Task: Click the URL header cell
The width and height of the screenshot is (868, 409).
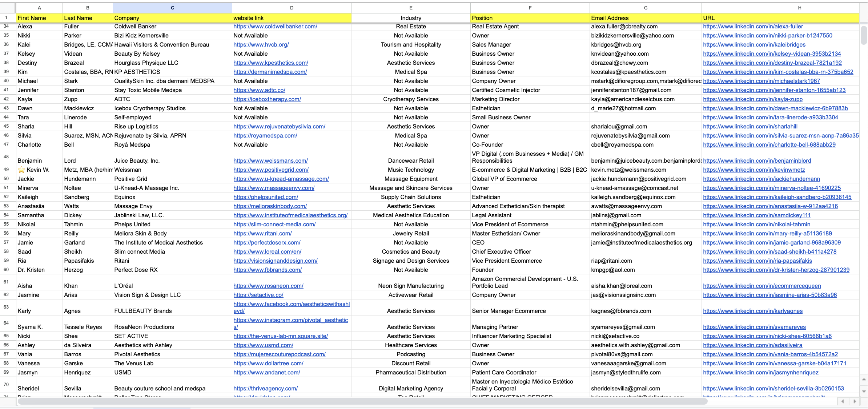Action: 780,18
